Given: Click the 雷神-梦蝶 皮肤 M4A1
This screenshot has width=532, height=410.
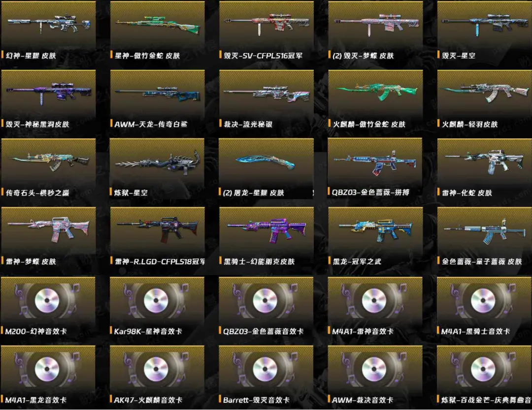Looking at the screenshot, I should click(48, 229).
